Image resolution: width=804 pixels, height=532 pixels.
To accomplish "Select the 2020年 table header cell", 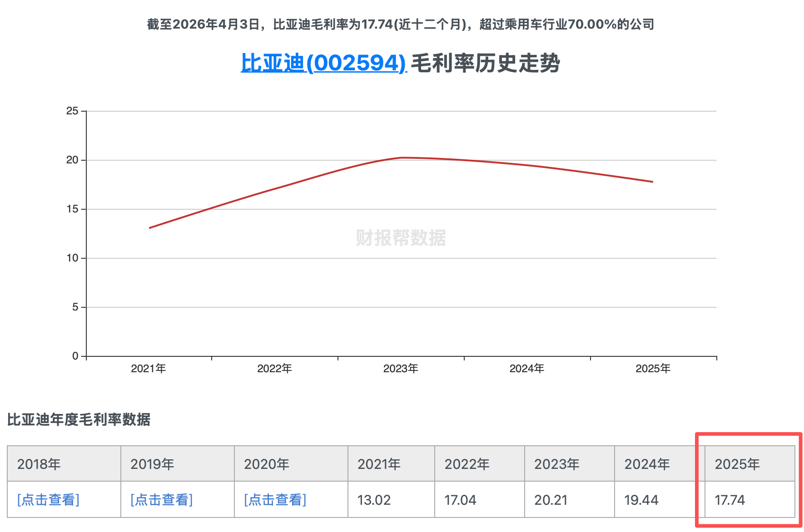I will (x=291, y=464).
